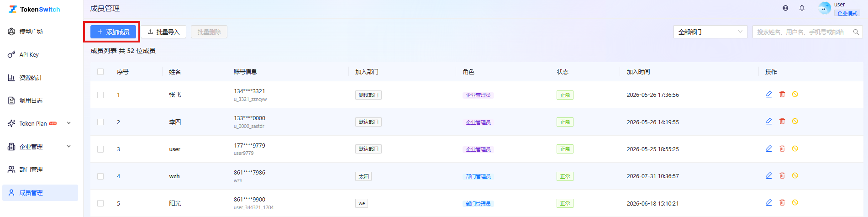Edit member wzh with pencil icon
Image resolution: width=868 pixels, height=217 pixels.
coord(769,175)
